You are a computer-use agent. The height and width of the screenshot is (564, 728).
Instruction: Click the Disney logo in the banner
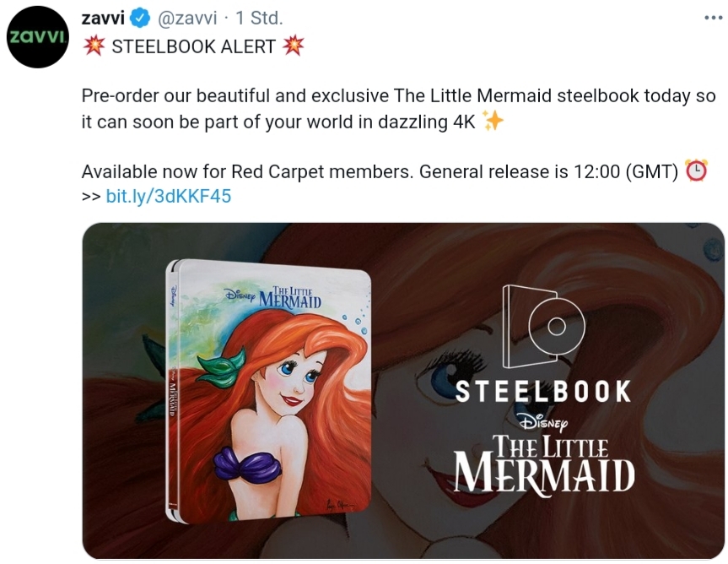point(543,422)
